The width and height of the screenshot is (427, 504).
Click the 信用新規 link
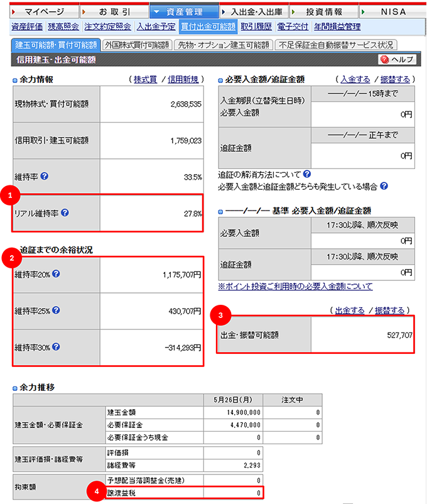tap(183, 79)
